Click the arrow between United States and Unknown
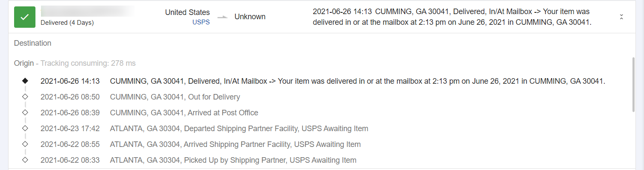This screenshot has width=644, height=170. tap(222, 17)
